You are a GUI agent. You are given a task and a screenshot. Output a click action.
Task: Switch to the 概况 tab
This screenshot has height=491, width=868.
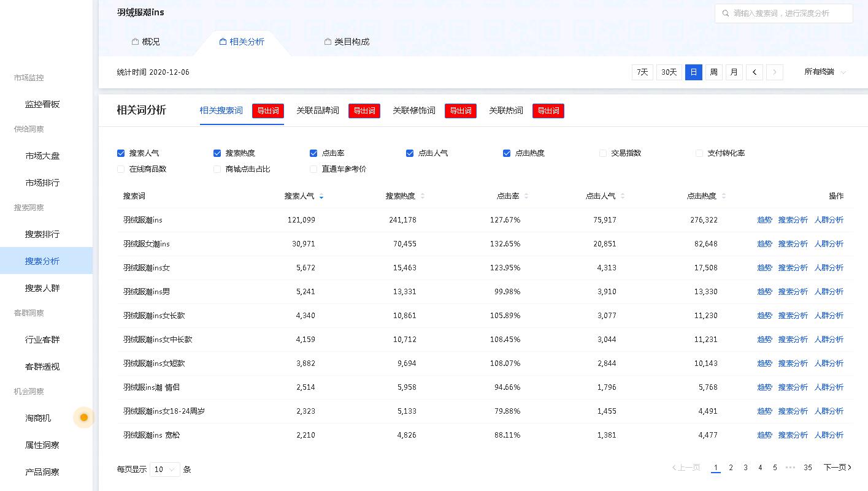coord(146,42)
